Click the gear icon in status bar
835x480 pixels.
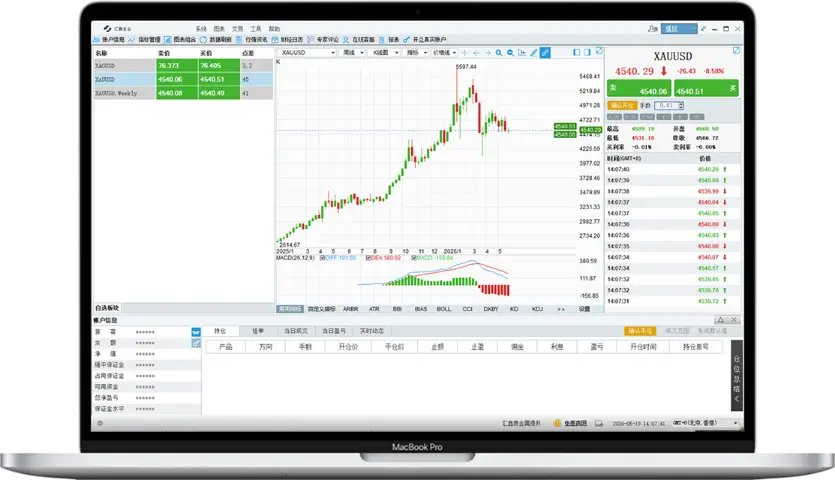pos(100,424)
